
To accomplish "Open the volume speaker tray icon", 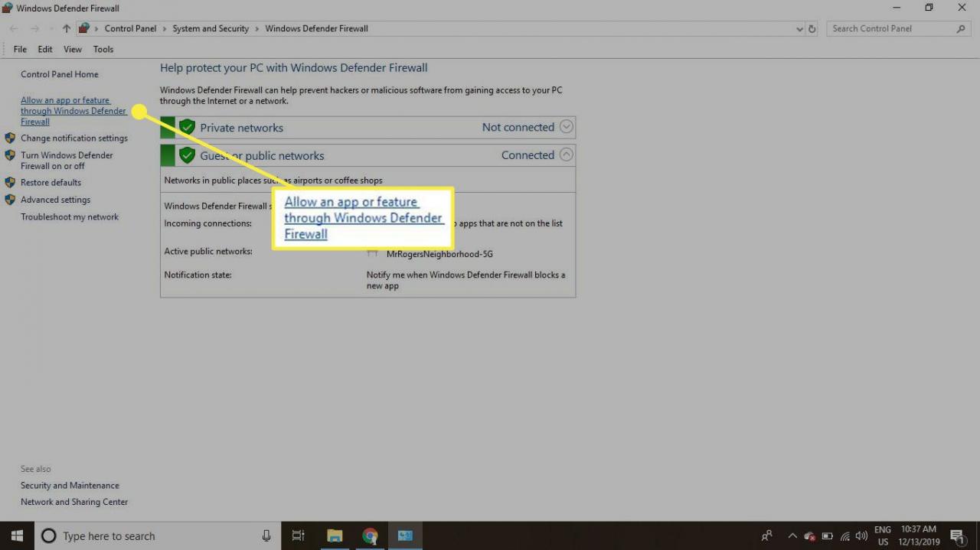I will (861, 536).
